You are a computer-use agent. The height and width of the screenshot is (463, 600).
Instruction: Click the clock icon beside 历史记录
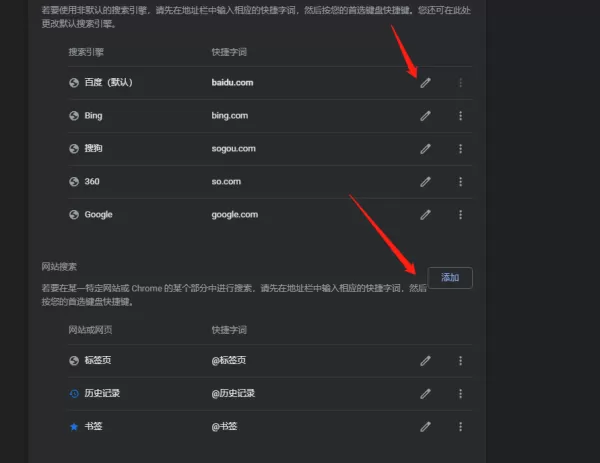click(x=74, y=393)
